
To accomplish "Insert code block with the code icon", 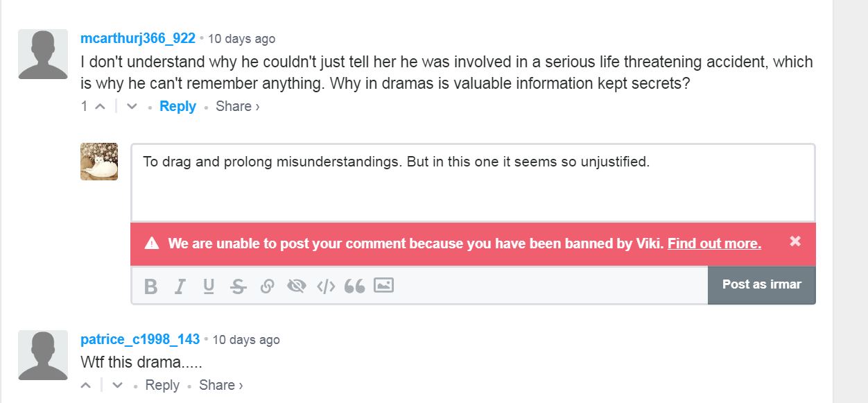I will 326,286.
